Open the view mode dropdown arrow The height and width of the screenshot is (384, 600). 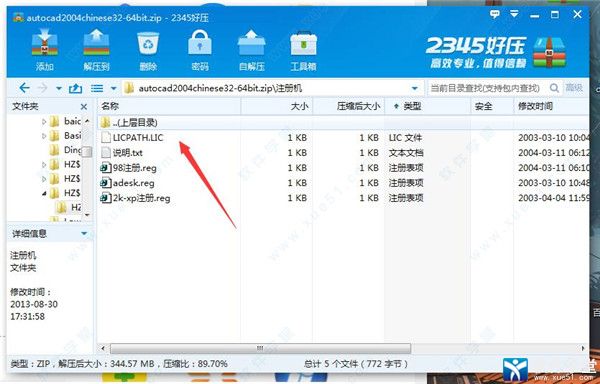pyautogui.click(x=113, y=89)
